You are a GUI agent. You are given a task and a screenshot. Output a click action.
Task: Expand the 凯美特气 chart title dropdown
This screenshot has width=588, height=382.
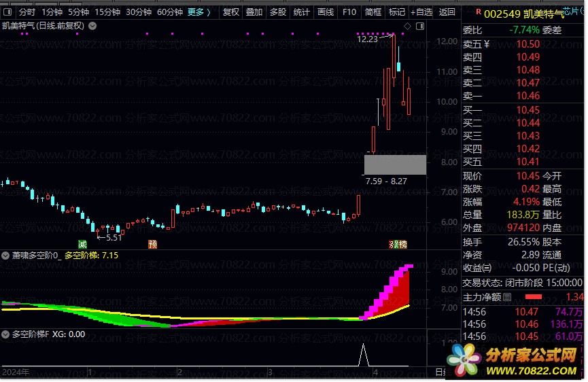pyautogui.click(x=92, y=26)
